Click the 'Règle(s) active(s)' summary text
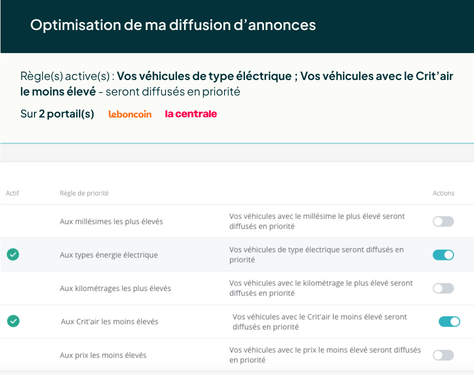This screenshot has height=375, width=474. (x=236, y=84)
